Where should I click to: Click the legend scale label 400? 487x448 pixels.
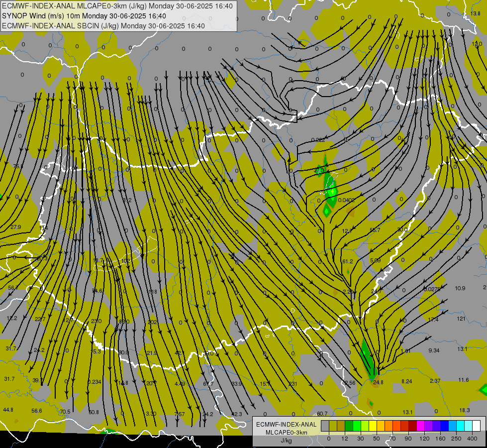pyautogui.click(x=472, y=439)
